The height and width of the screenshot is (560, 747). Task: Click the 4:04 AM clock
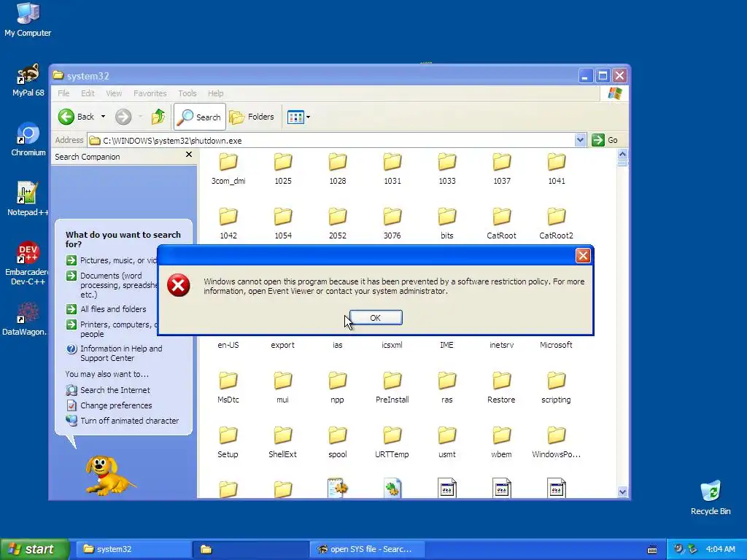(x=720, y=549)
